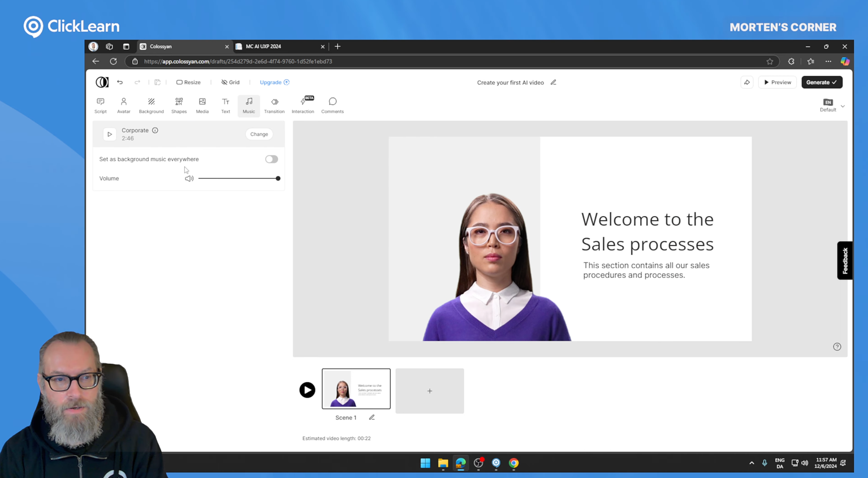Enable background music everywhere
Image resolution: width=868 pixels, height=478 pixels.
[x=271, y=159]
